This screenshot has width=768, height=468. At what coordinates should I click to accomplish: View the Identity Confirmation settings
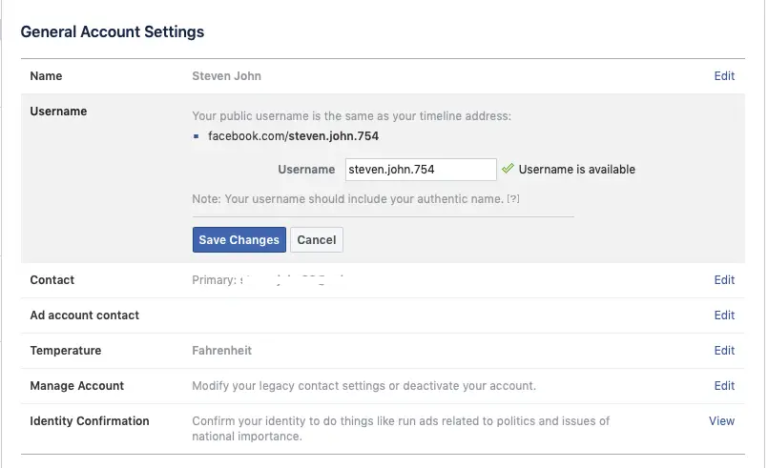[721, 421]
